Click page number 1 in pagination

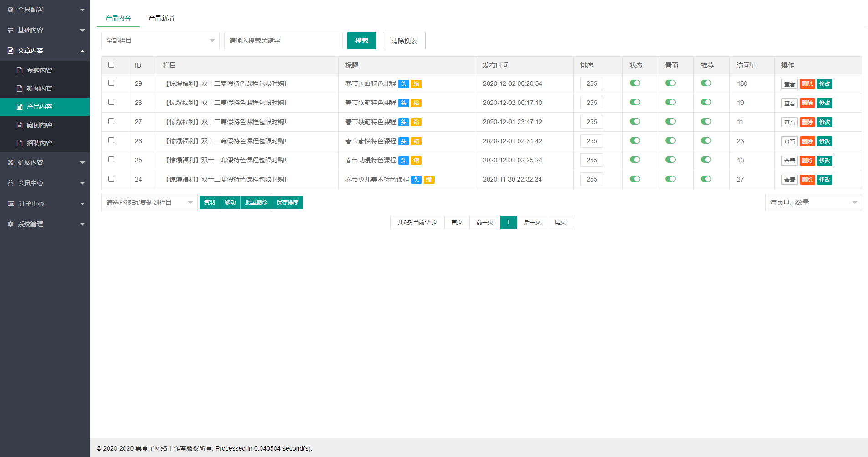tap(508, 223)
